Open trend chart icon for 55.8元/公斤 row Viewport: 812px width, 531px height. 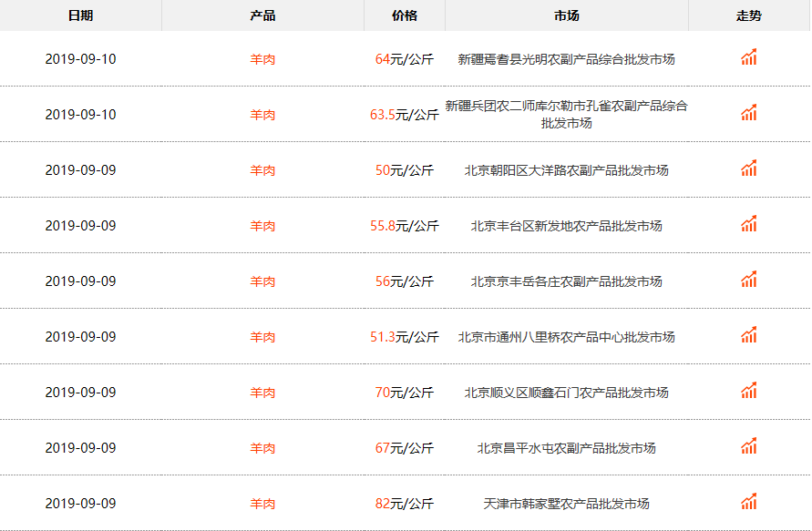tap(749, 223)
